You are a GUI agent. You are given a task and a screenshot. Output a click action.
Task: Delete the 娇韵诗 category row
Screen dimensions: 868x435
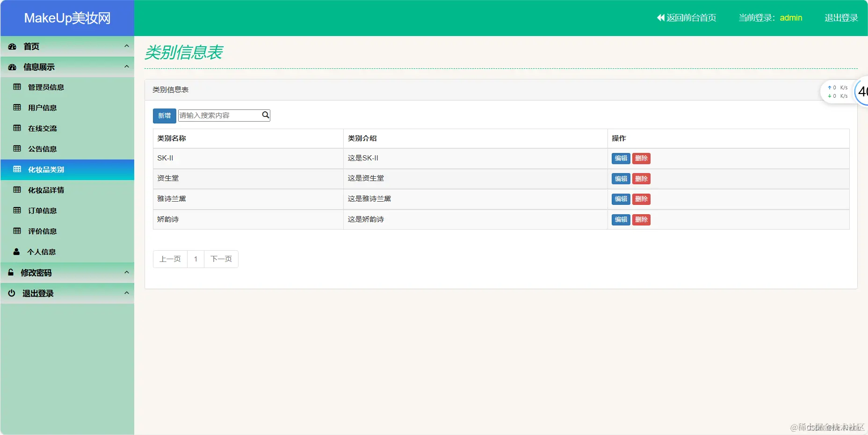(641, 219)
